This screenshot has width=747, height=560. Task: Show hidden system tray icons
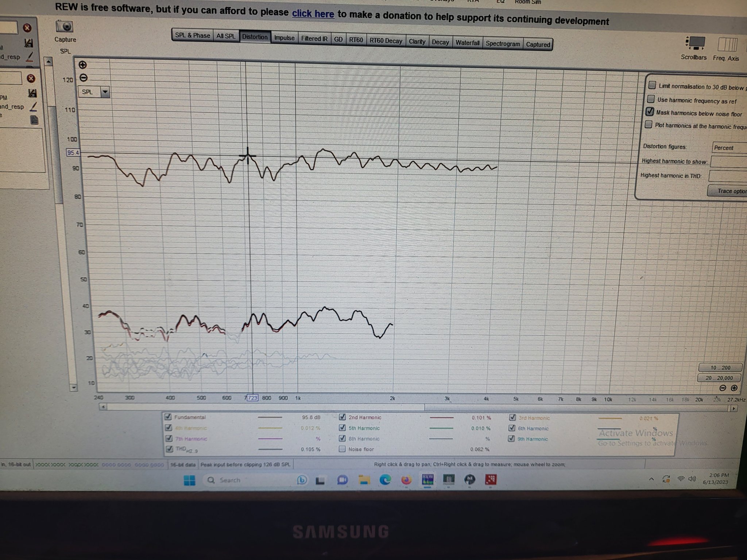pos(651,479)
